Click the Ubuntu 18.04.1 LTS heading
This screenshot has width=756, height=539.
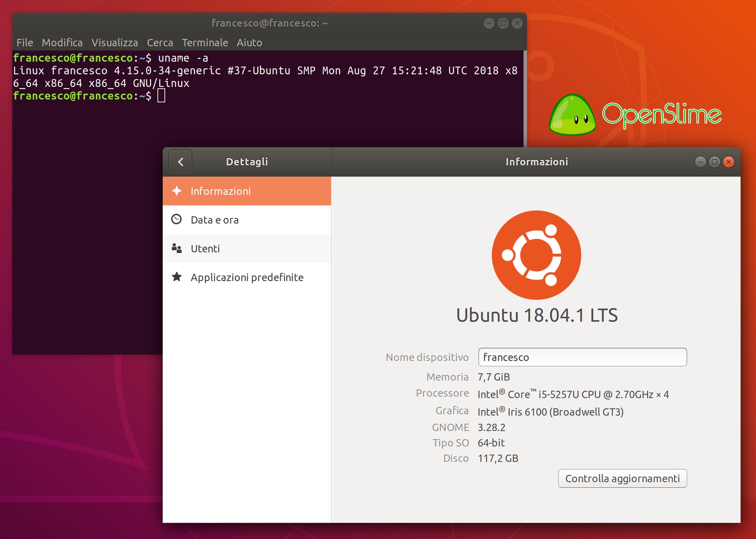point(537,315)
